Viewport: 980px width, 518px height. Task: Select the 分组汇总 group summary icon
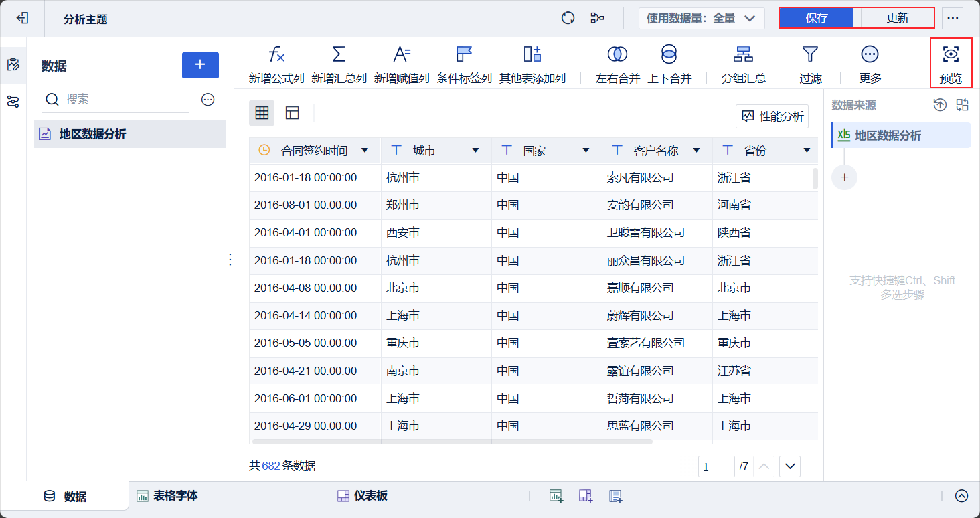coord(743,62)
